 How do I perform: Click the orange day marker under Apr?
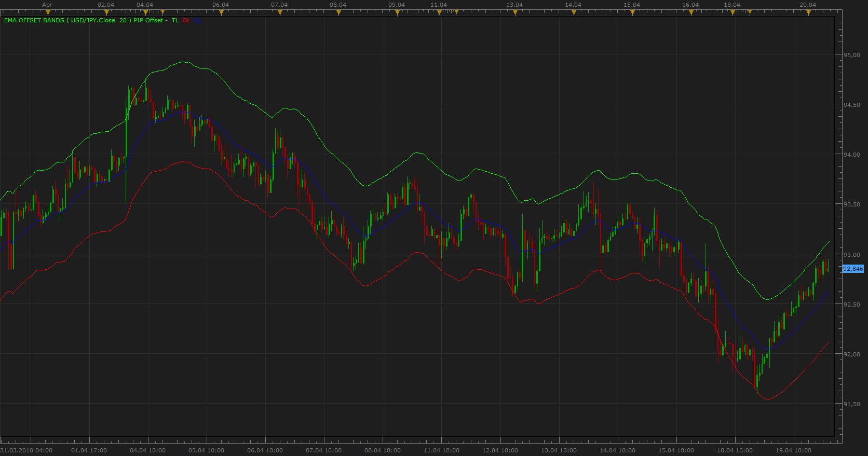point(48,12)
